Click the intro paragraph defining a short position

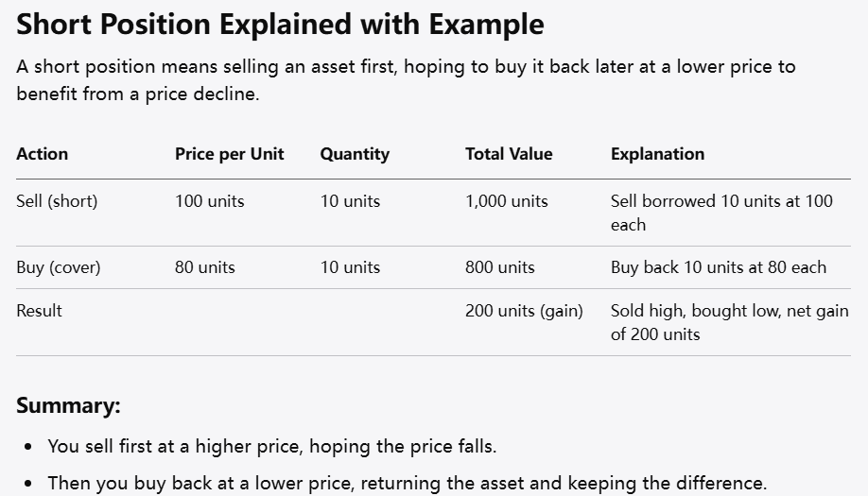[406, 80]
